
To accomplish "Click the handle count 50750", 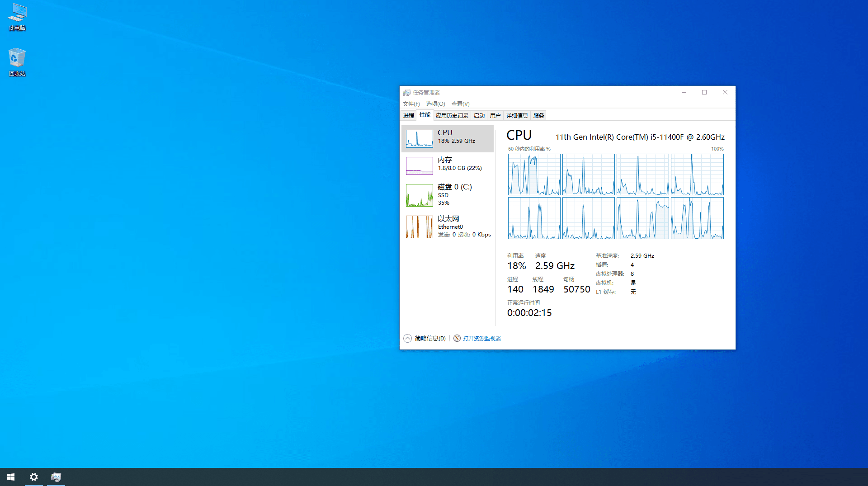I will tap(577, 289).
